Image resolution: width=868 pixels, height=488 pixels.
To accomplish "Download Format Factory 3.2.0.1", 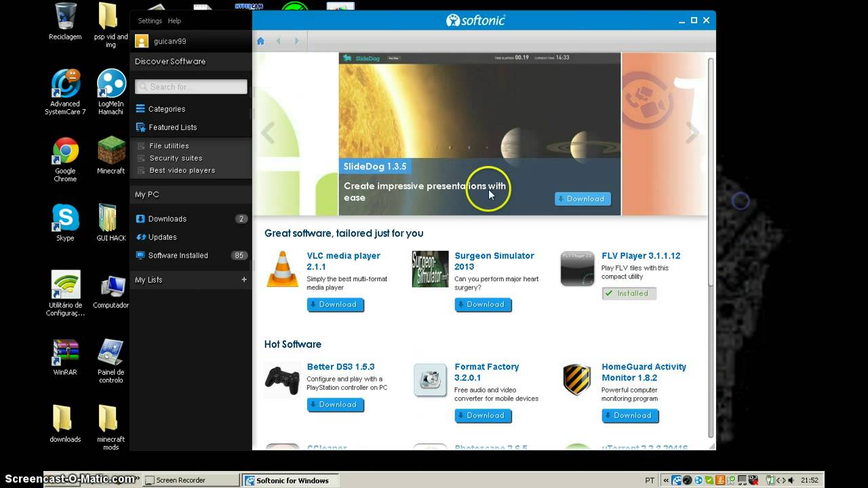I will tap(483, 415).
